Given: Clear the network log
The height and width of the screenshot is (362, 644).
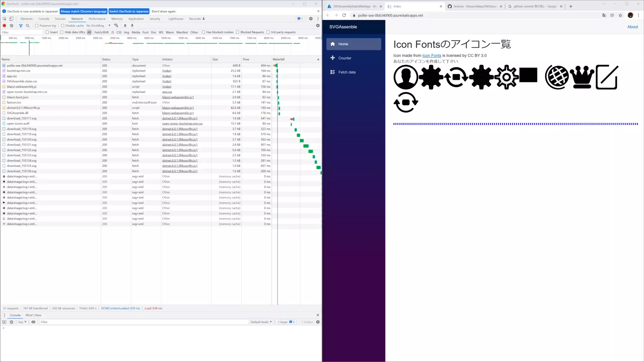Looking at the screenshot, I should (12, 26).
